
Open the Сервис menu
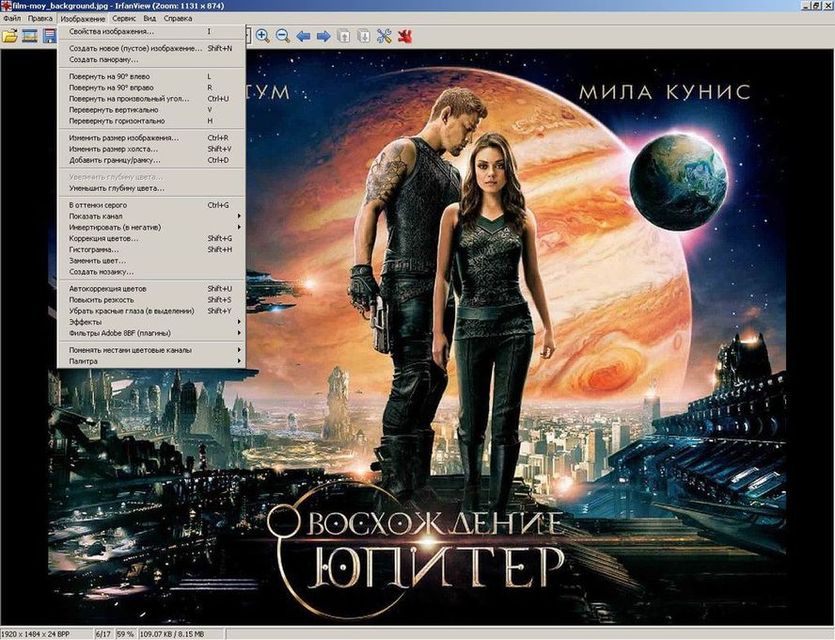tap(125, 18)
